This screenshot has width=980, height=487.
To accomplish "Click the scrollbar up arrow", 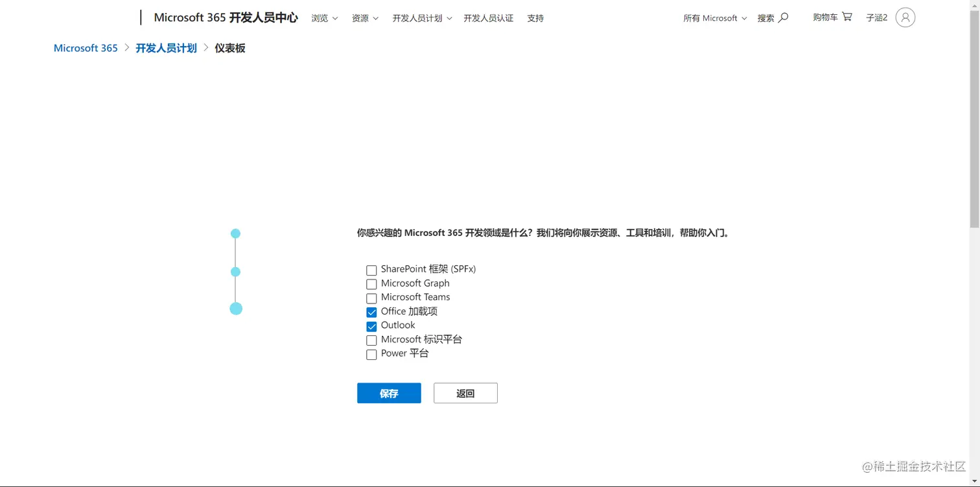I will point(975,6).
